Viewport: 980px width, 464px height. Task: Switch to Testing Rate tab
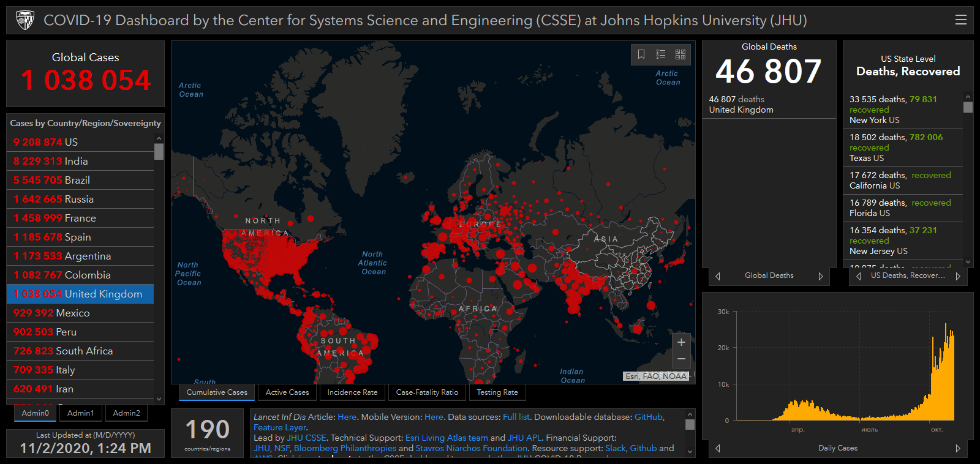[497, 392]
